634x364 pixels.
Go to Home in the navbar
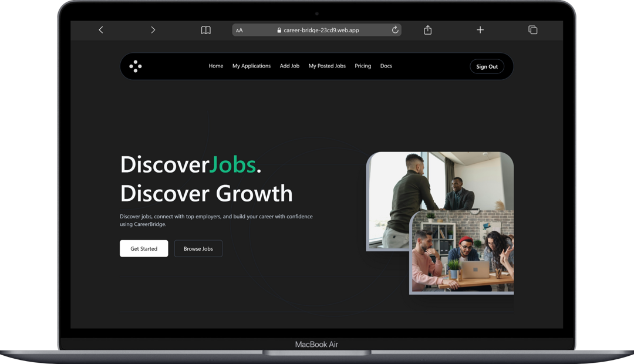pos(216,66)
